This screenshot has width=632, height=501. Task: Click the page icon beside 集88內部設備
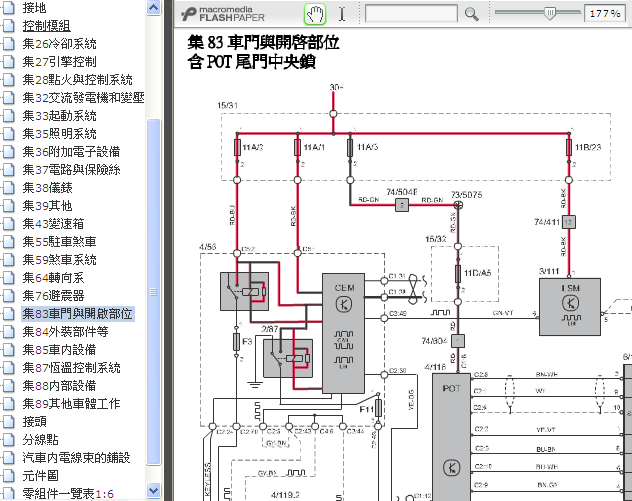(x=8, y=386)
